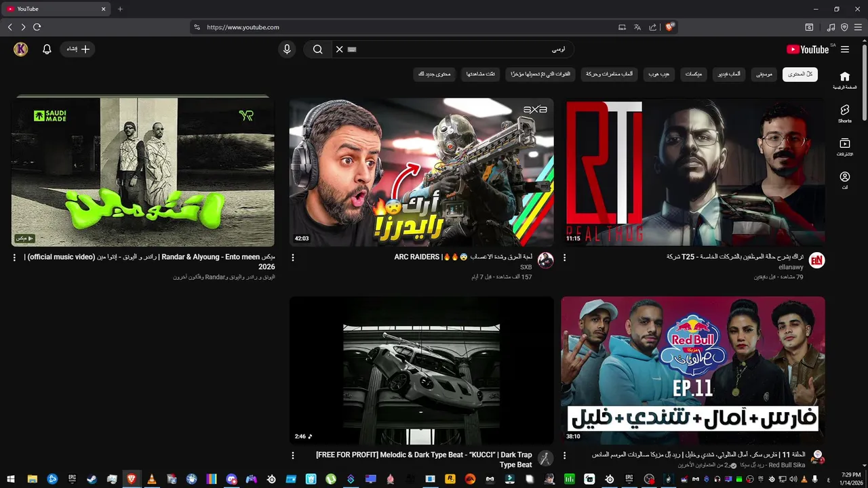Image resolution: width=868 pixels, height=488 pixels.
Task: Open the EA app taskbar icon
Action: 469,479
